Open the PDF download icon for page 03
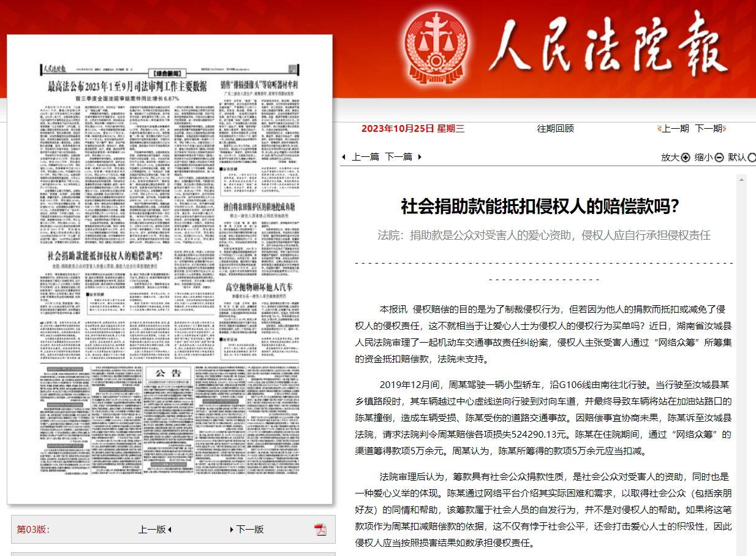756x556 pixels. click(320, 530)
